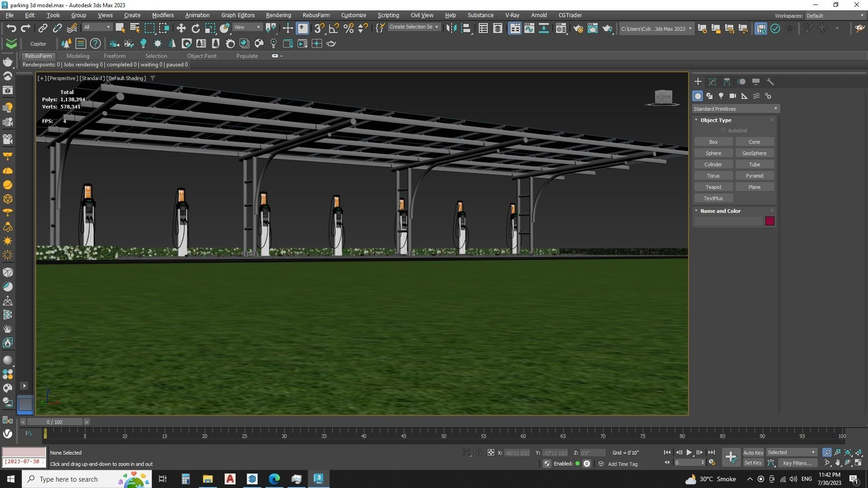This screenshot has width=868, height=488.
Task: Open the Mirror tool
Action: 451,28
